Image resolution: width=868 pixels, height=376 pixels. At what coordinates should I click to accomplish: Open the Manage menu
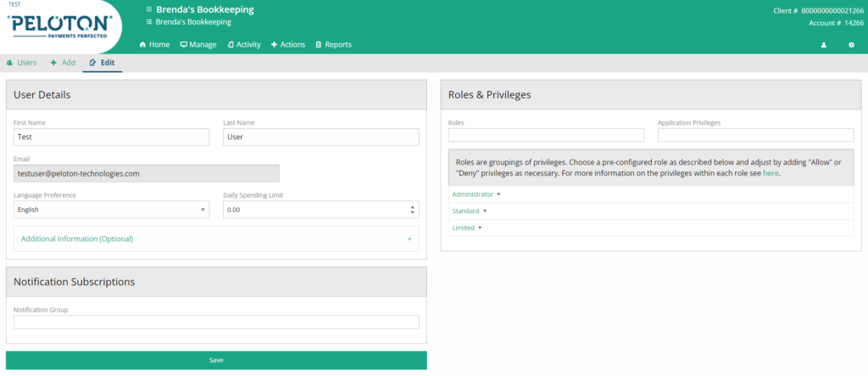(198, 45)
